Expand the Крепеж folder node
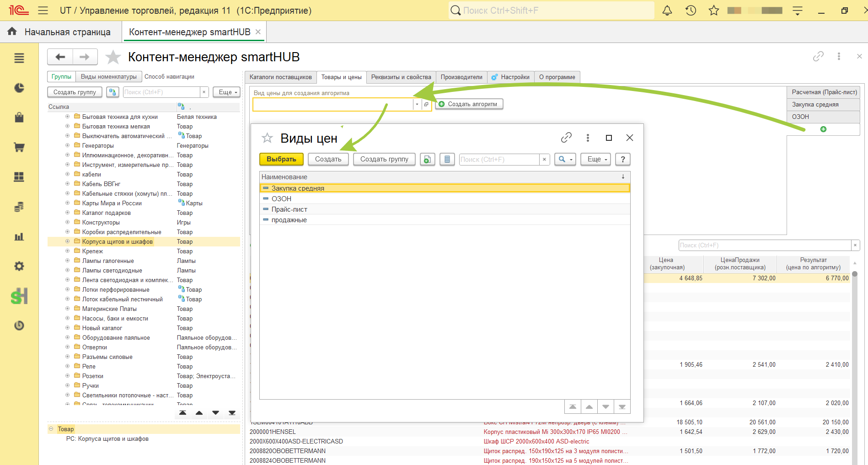The image size is (868, 465). click(x=67, y=251)
